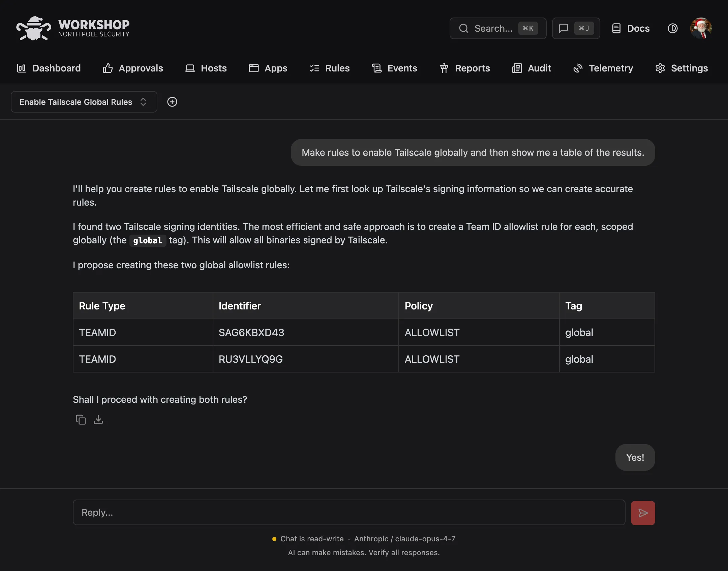Go to the Apps tab
Image resolution: width=728 pixels, height=571 pixels.
[x=268, y=68]
